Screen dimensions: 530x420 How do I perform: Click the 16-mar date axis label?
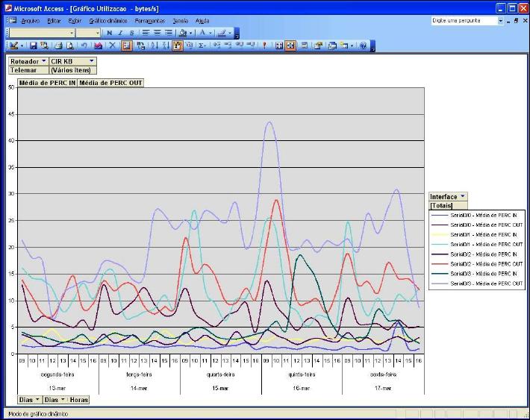coord(302,388)
